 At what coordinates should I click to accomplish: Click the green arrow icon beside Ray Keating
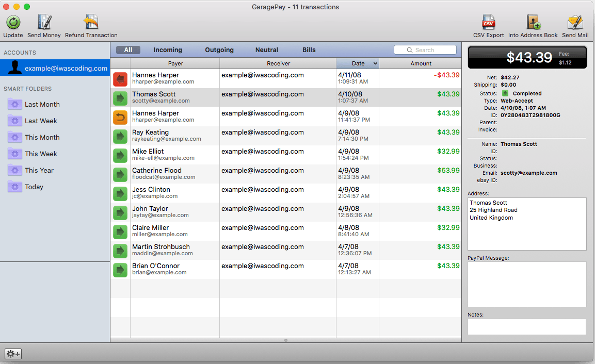pyautogui.click(x=120, y=136)
